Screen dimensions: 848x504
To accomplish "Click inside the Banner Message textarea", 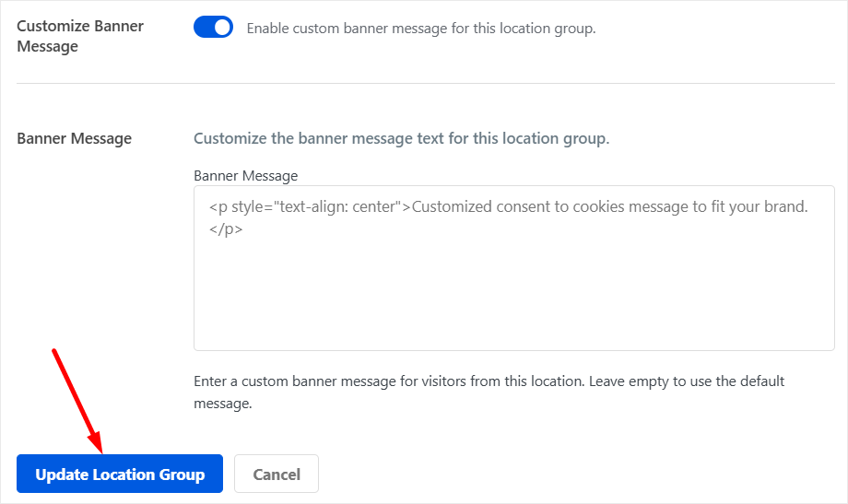I will pos(513,268).
